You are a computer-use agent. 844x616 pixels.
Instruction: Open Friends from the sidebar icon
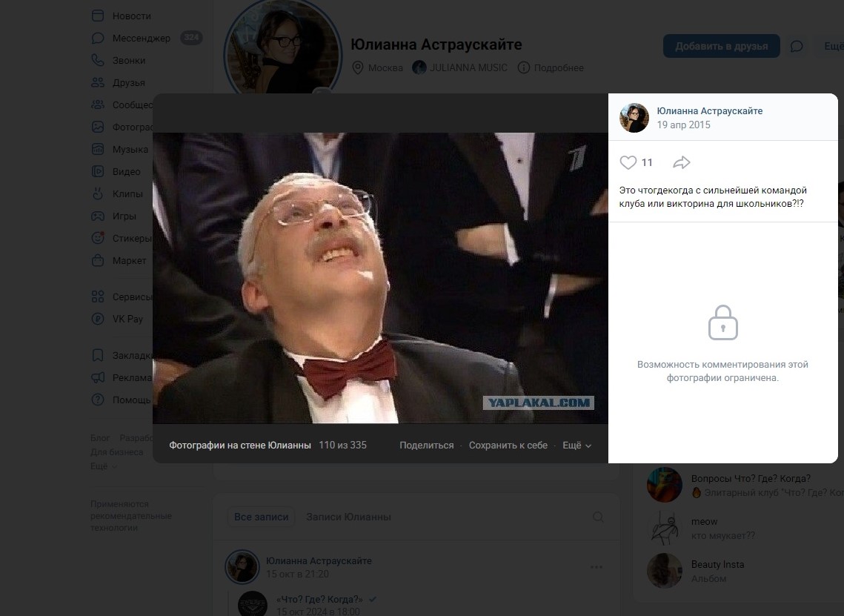coord(98,82)
